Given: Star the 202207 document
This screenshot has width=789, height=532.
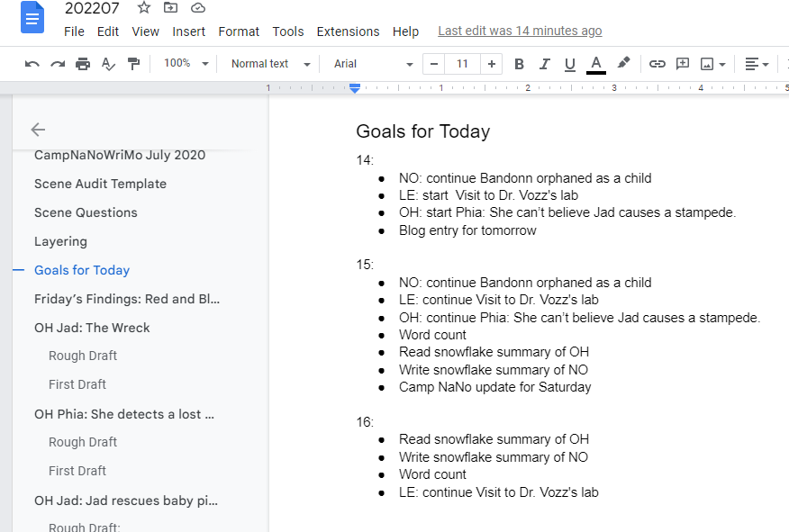Looking at the screenshot, I should 144,8.
